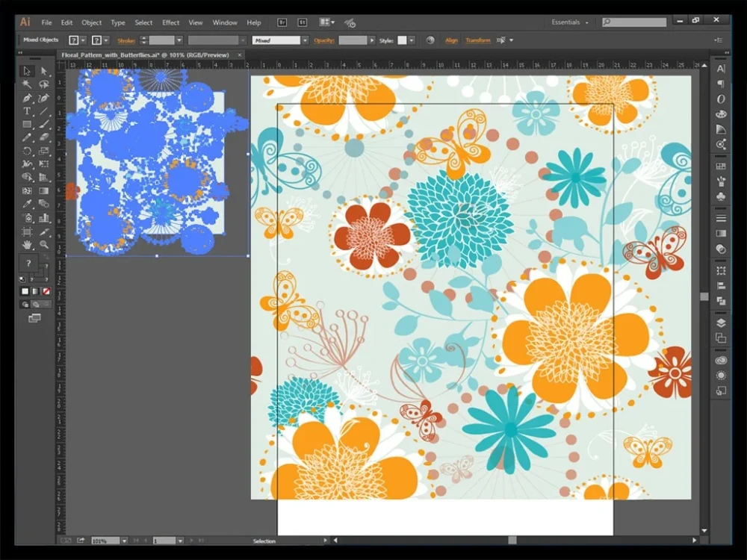Open the Character panel icon
The image size is (747, 560).
point(721,69)
